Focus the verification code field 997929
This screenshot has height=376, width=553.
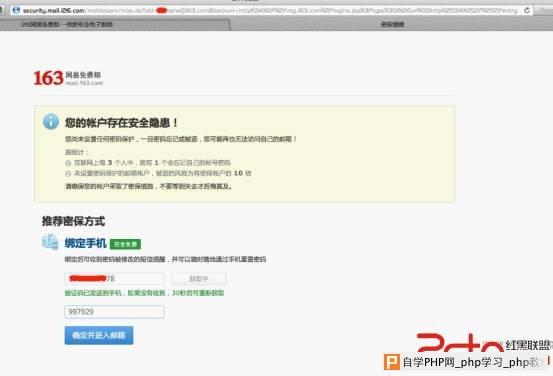[115, 312]
